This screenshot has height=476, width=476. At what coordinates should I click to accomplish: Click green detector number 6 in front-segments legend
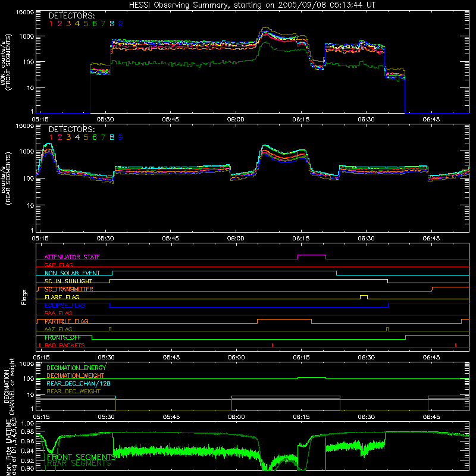pyautogui.click(x=95, y=24)
